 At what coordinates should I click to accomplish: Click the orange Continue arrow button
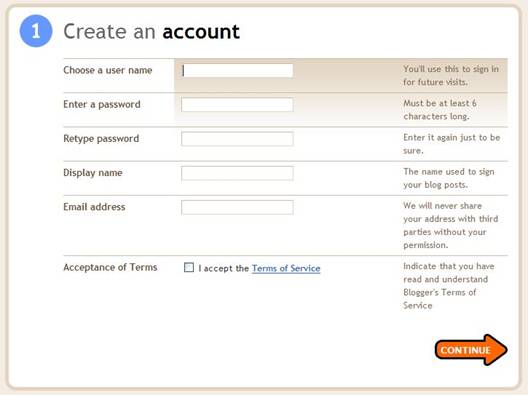tap(471, 350)
